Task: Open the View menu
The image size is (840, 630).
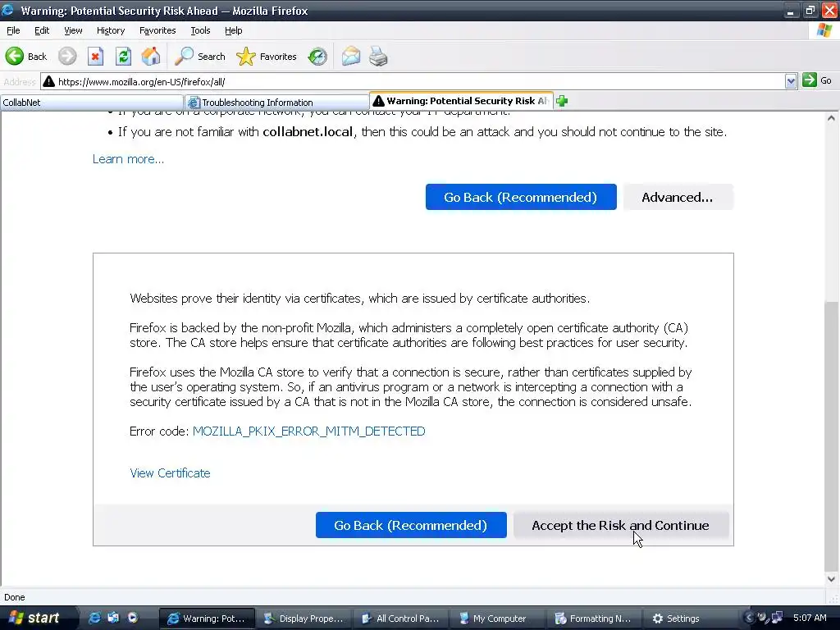Action: click(73, 30)
